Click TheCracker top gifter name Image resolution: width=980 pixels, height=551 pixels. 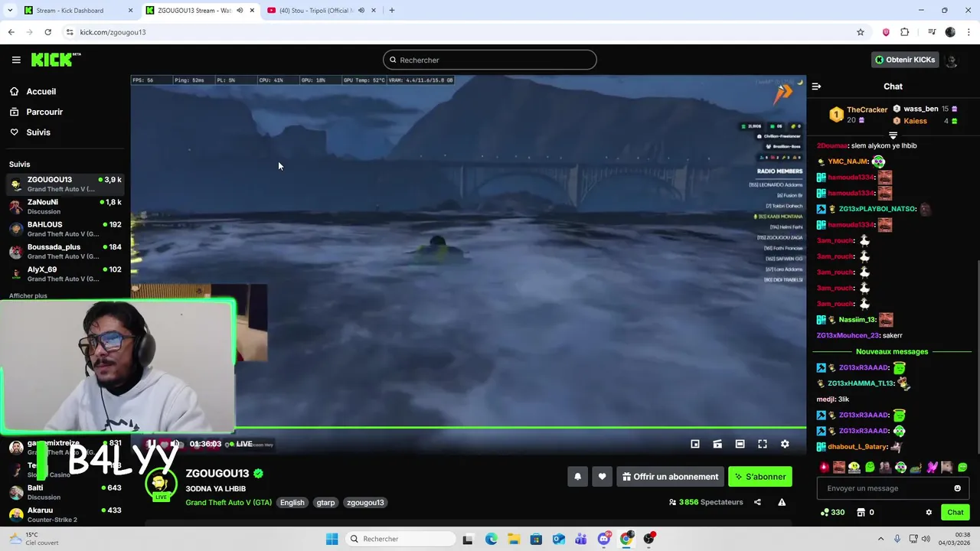point(867,109)
